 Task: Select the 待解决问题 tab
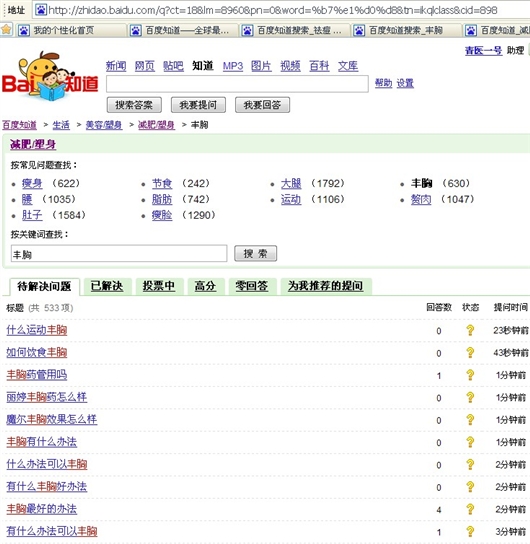click(44, 287)
